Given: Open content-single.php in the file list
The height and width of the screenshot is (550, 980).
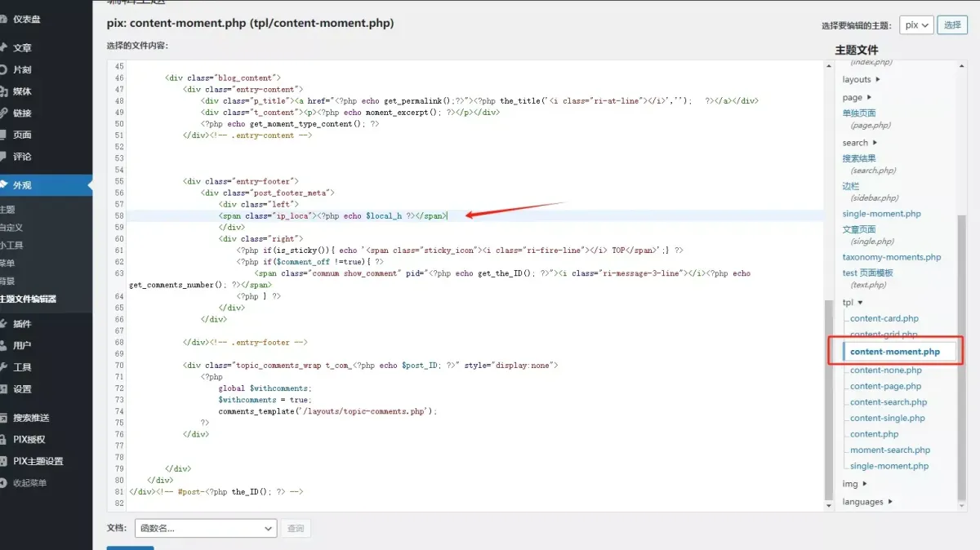Looking at the screenshot, I should tap(887, 418).
